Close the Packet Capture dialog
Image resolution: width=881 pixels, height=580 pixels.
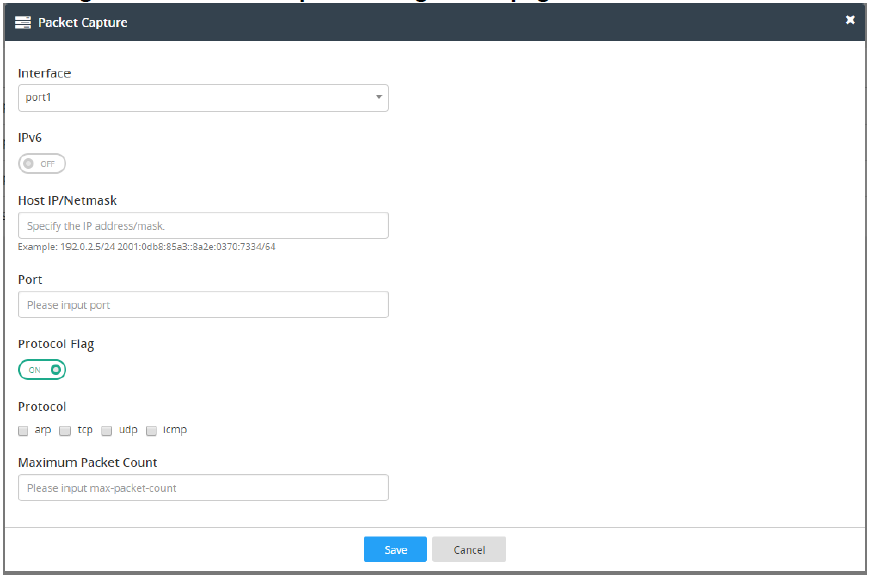[850, 19]
